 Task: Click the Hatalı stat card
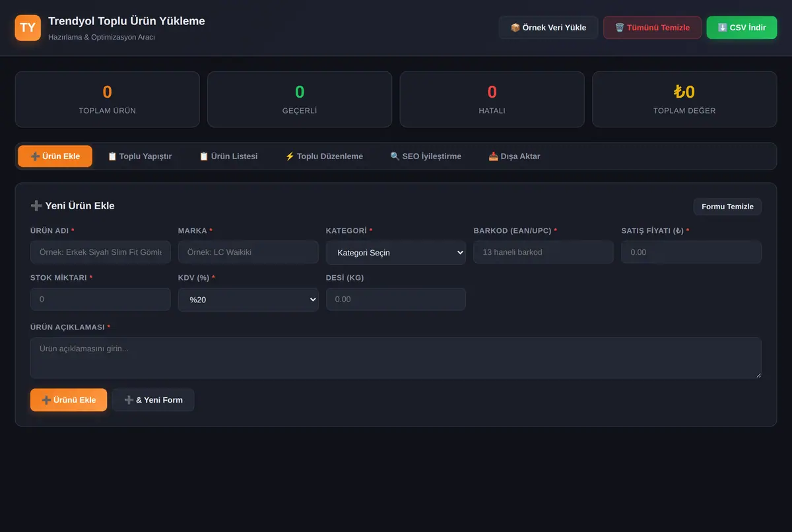click(492, 99)
